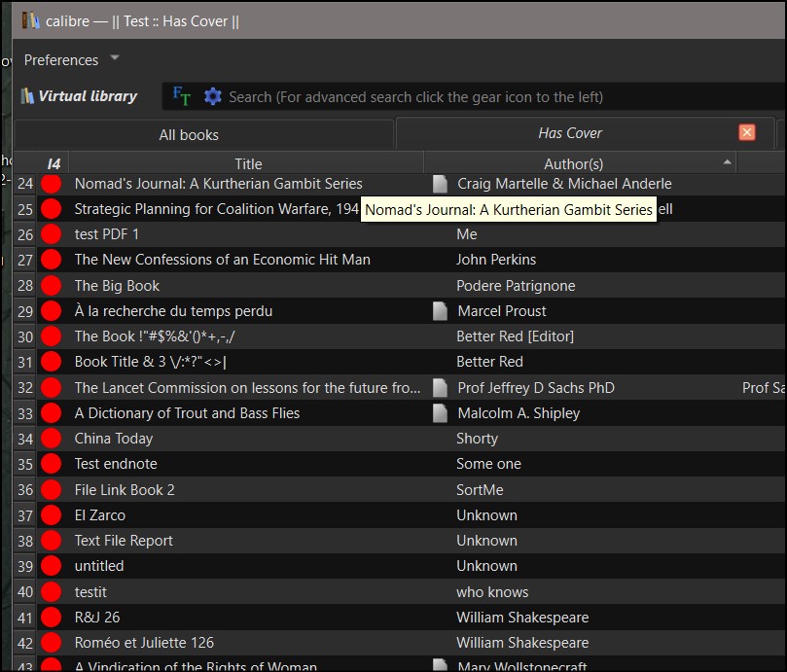Toggle the full text search FT icon
The height and width of the screenshot is (672, 787).
182,96
